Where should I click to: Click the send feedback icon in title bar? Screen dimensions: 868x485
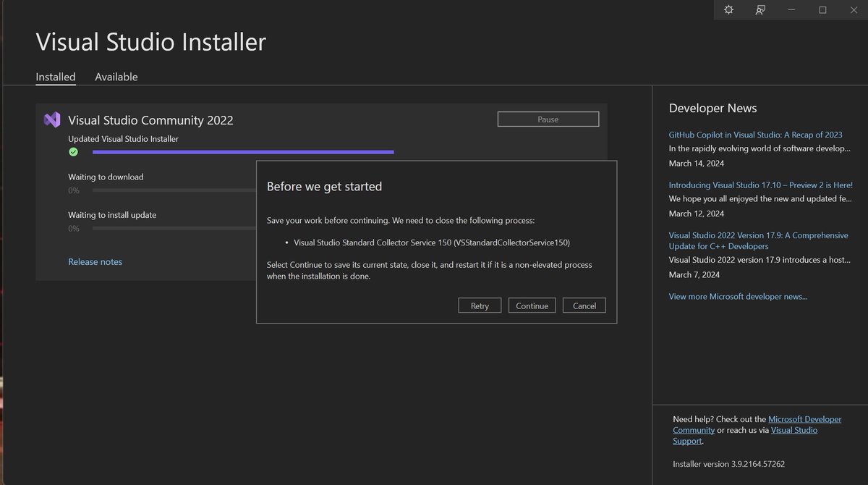point(760,10)
